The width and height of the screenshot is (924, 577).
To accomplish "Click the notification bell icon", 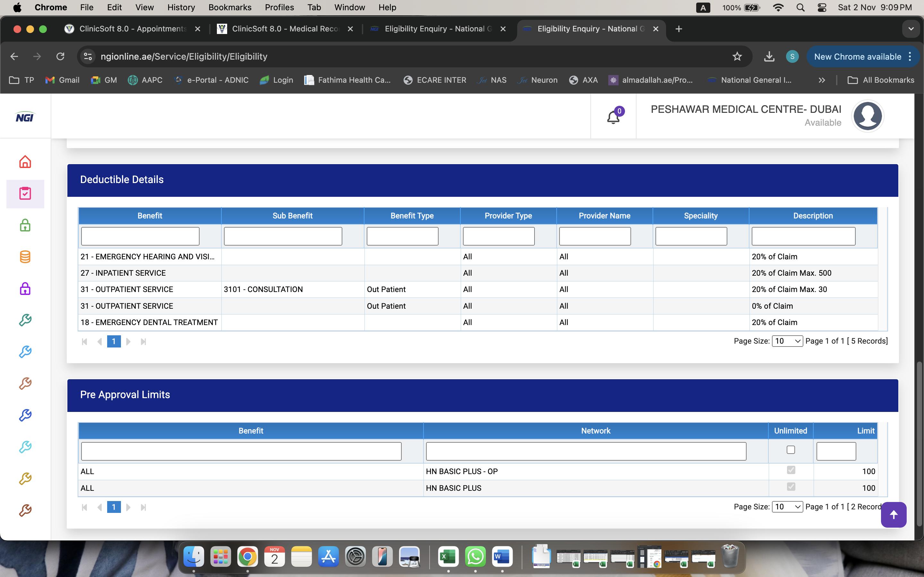I will (613, 117).
